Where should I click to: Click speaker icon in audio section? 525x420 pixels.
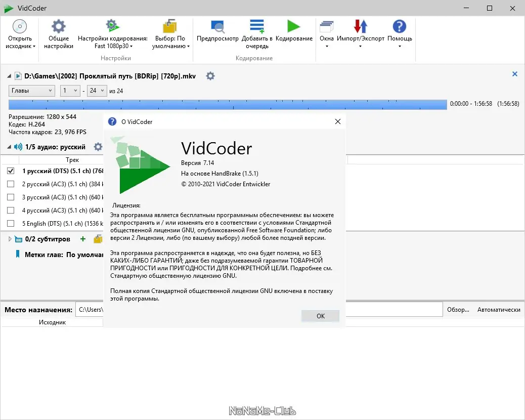click(18, 147)
